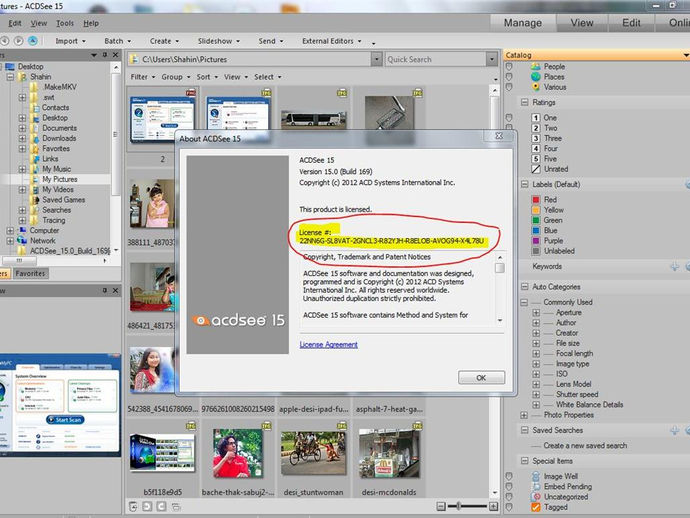The height and width of the screenshot is (518, 690).
Task: Click the Uncategorized icon
Action: pos(536,496)
